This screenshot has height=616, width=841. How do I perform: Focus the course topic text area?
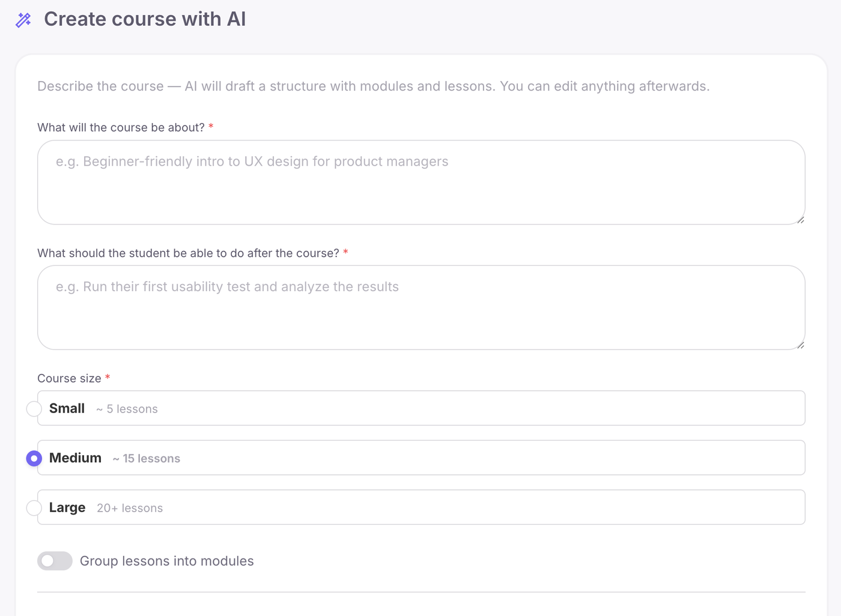pyautogui.click(x=421, y=183)
